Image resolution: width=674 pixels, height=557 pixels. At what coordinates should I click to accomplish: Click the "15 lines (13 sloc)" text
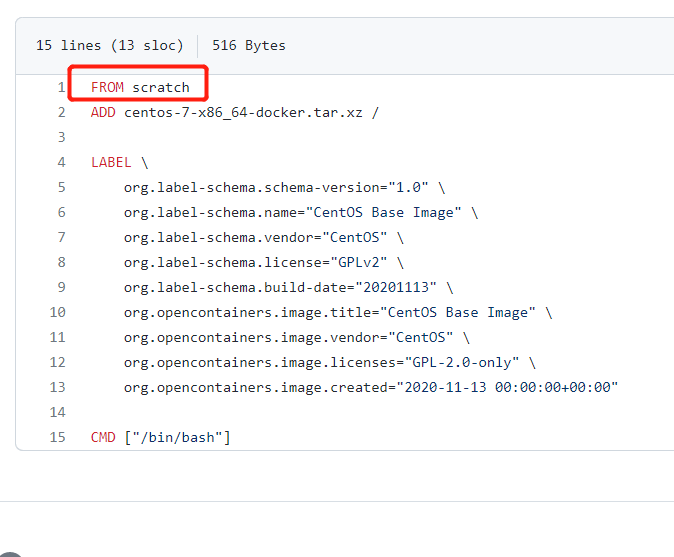click(110, 45)
